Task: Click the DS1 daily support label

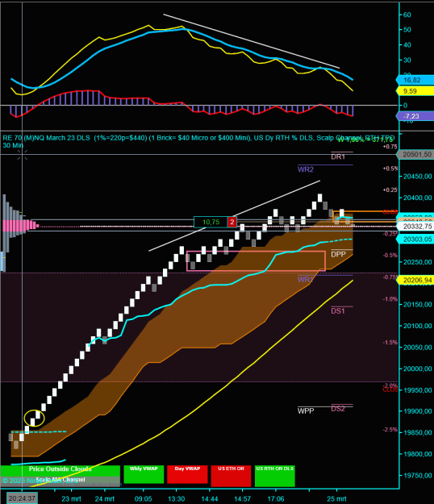Action: [x=337, y=310]
